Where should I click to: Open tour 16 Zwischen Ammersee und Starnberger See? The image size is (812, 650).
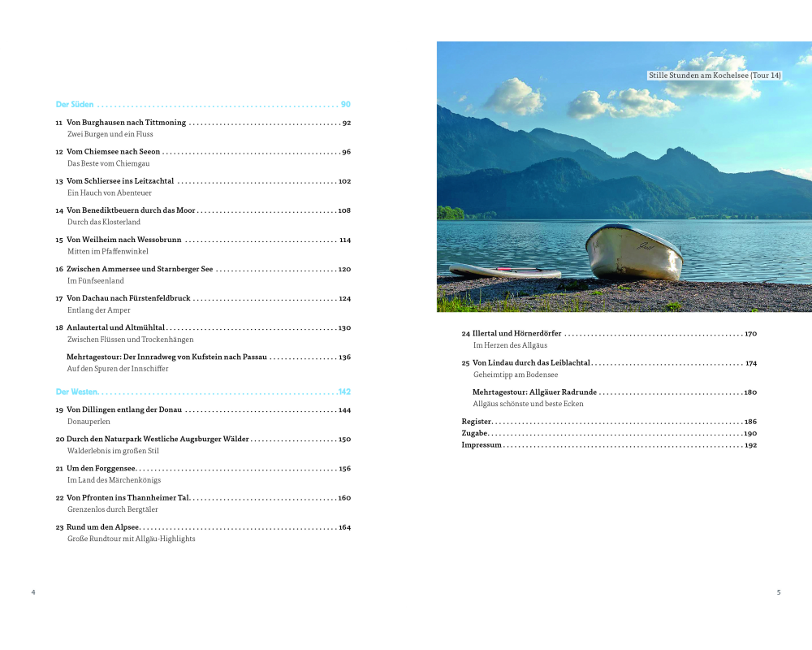tap(140, 269)
